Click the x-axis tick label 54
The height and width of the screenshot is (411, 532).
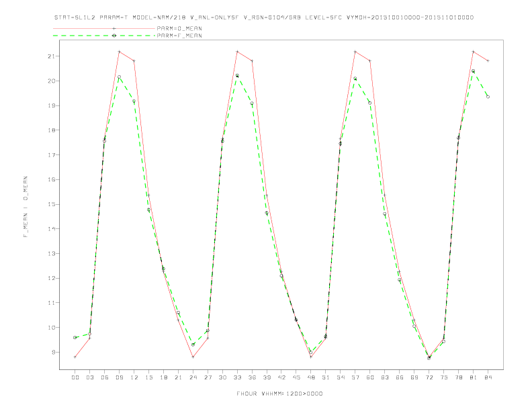(341, 377)
